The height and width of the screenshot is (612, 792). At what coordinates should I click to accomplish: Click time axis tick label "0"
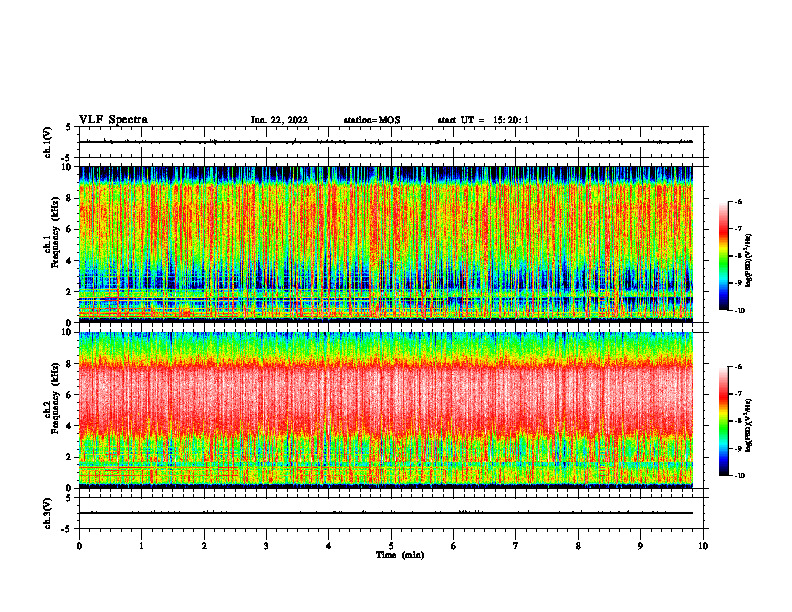tap(79, 546)
